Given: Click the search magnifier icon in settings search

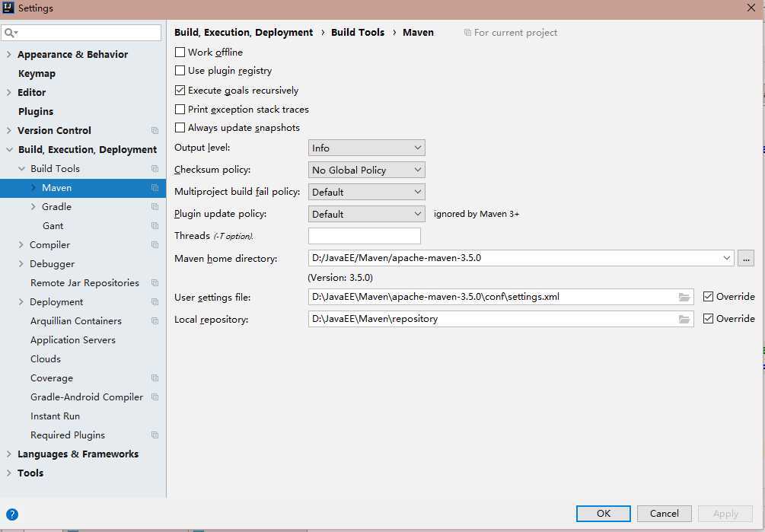Looking at the screenshot, I should [x=11, y=33].
